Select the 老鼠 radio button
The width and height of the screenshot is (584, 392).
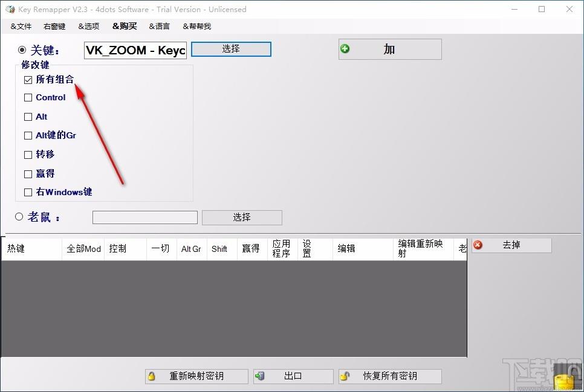point(19,217)
